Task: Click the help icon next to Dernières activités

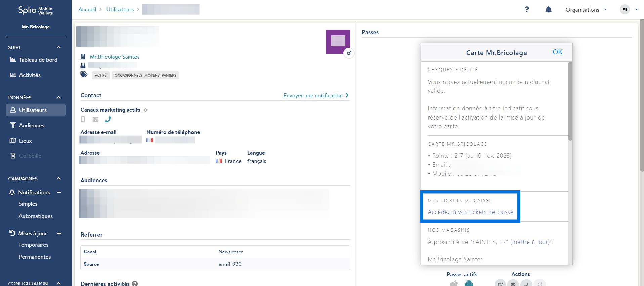Action: [x=135, y=283]
